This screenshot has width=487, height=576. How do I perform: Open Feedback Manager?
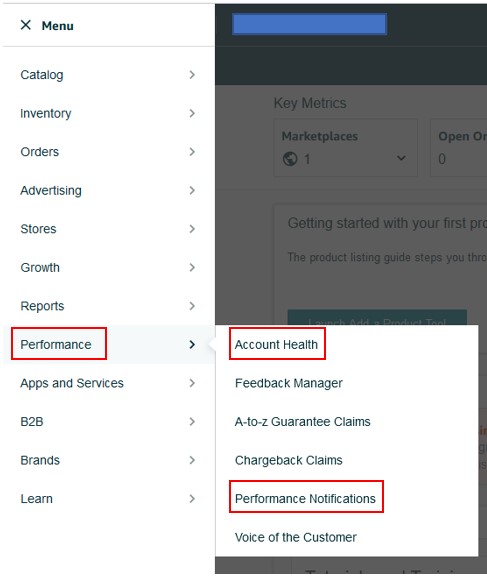coord(289,383)
